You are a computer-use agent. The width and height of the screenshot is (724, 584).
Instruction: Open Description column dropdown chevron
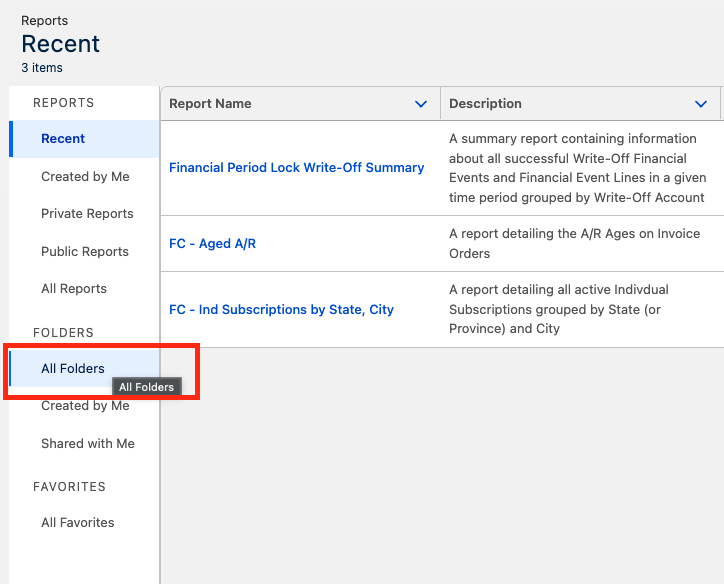pyautogui.click(x=700, y=104)
